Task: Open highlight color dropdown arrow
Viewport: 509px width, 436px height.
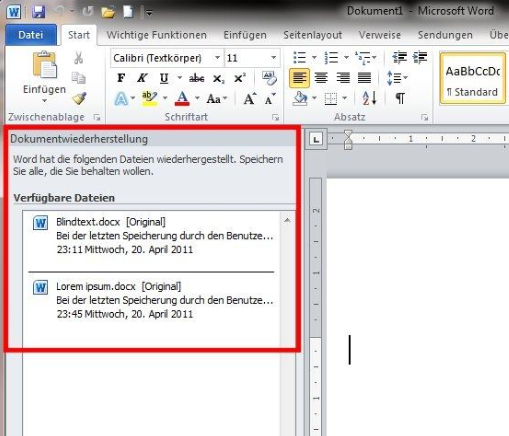Action: coord(165,98)
